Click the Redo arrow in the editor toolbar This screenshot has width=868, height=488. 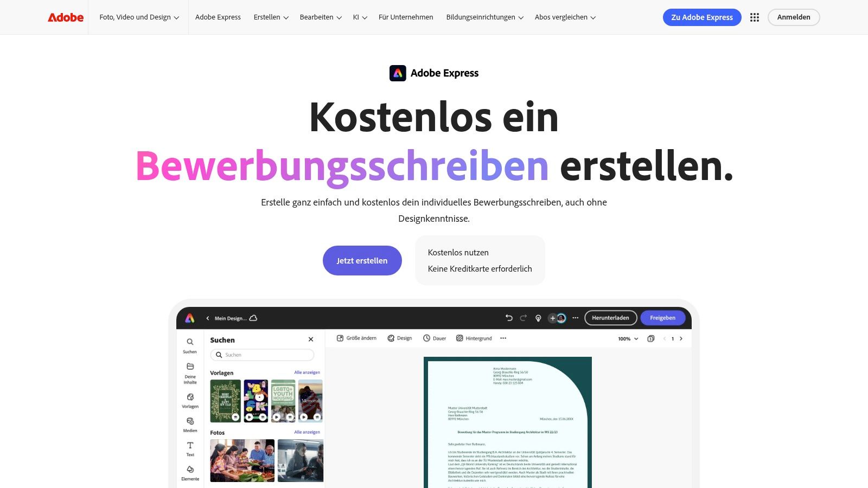pyautogui.click(x=522, y=318)
